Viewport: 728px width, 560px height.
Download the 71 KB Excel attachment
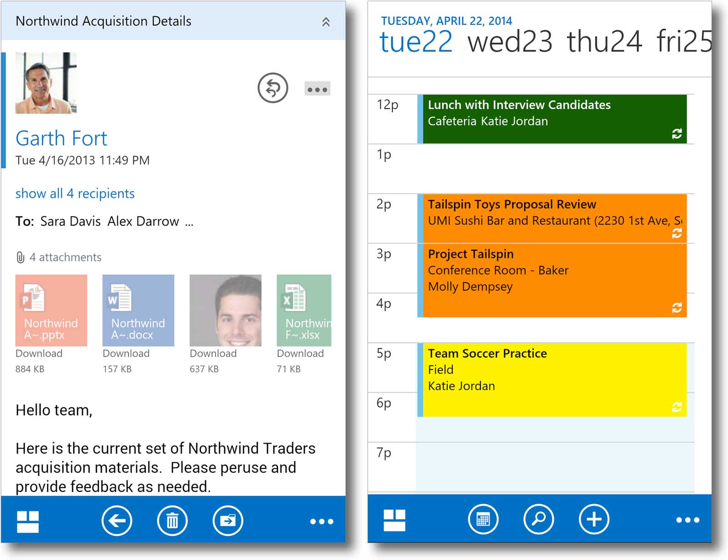point(300,353)
